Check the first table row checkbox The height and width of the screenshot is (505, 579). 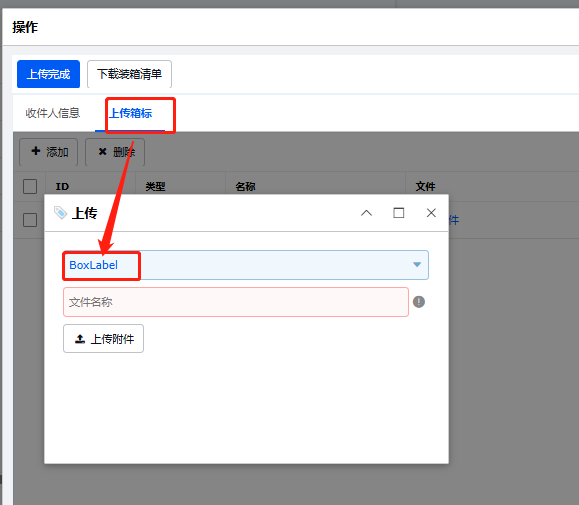[30, 220]
